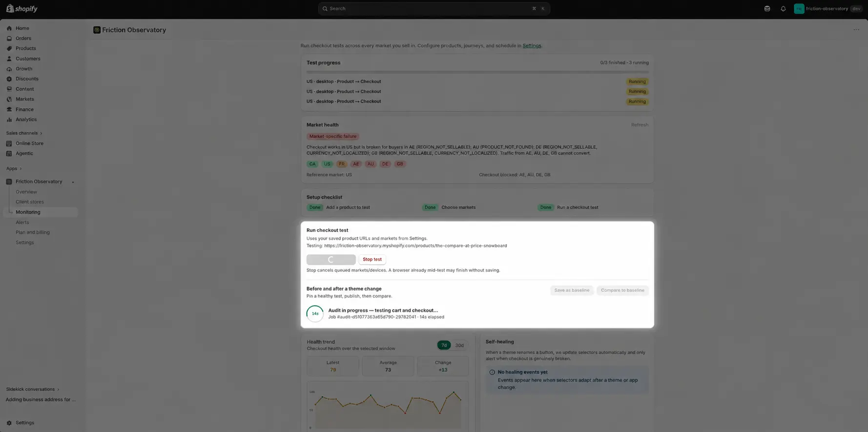
Task: Open the Alerts subpage
Action: coord(22,223)
